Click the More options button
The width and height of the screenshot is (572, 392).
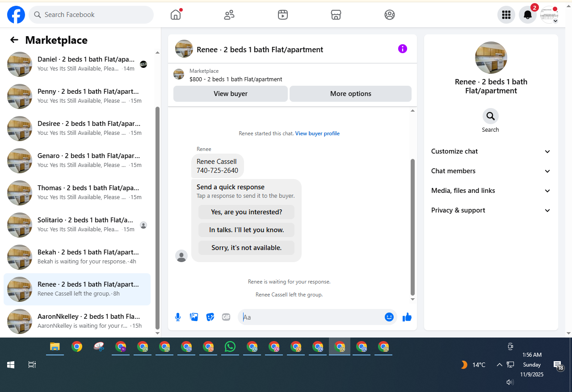351,94
